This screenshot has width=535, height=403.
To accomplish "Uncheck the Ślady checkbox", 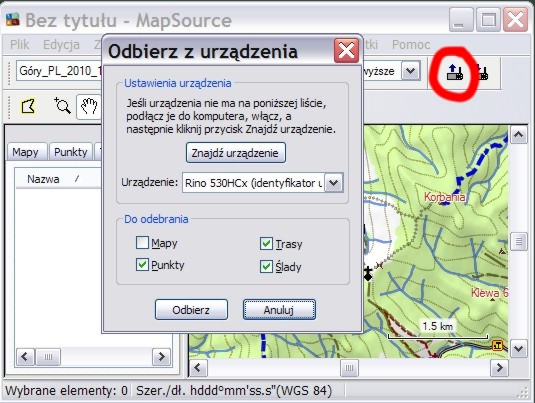I will pos(266,267).
